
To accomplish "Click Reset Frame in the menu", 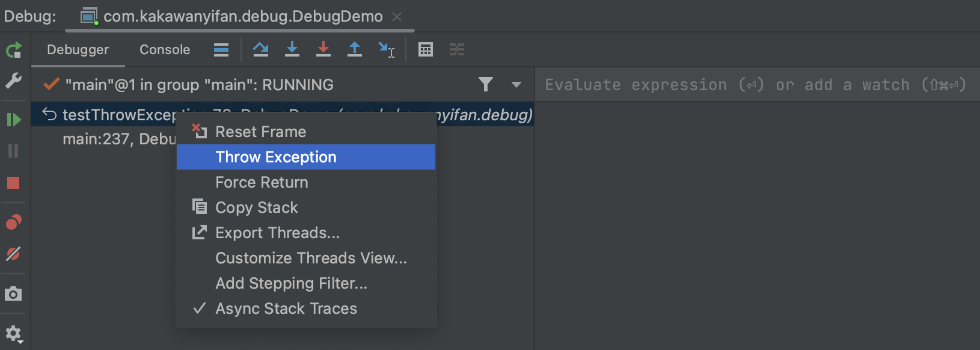I will coord(260,132).
